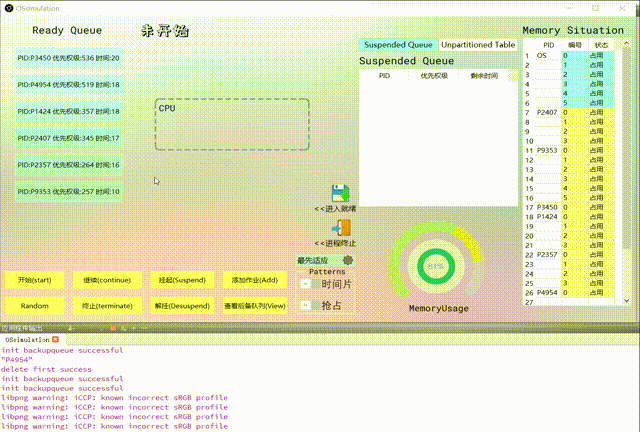Click the 剩余时间 column header in Suspended Queue

click(484, 76)
